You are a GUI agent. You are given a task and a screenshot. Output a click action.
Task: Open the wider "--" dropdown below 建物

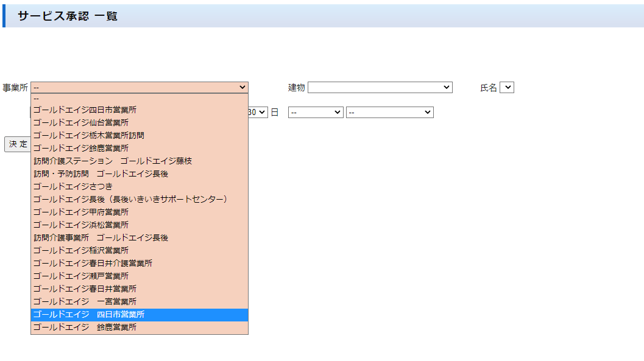389,113
